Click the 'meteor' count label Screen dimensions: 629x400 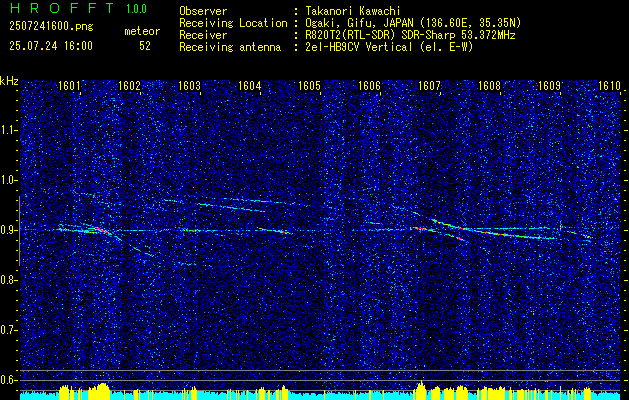142,31
